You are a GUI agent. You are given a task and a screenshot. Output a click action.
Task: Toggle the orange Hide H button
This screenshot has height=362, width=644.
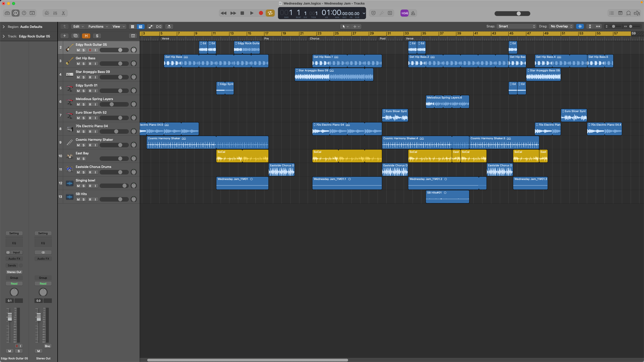coord(86,36)
